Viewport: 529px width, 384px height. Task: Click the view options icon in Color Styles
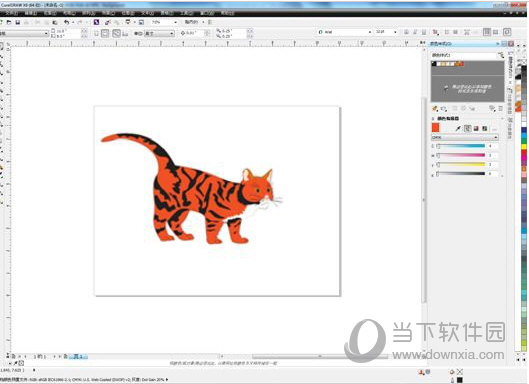492,108
